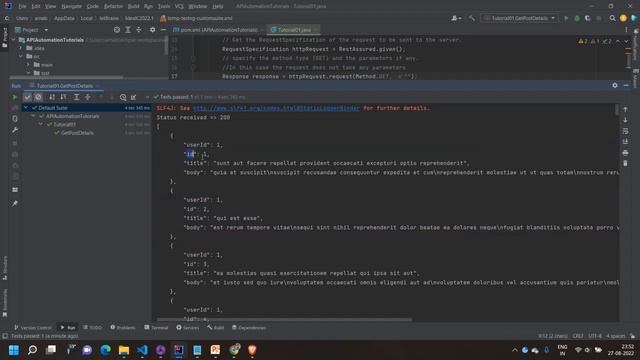
Task: Run with coverage icon in main toolbar
Action: click(x=588, y=18)
